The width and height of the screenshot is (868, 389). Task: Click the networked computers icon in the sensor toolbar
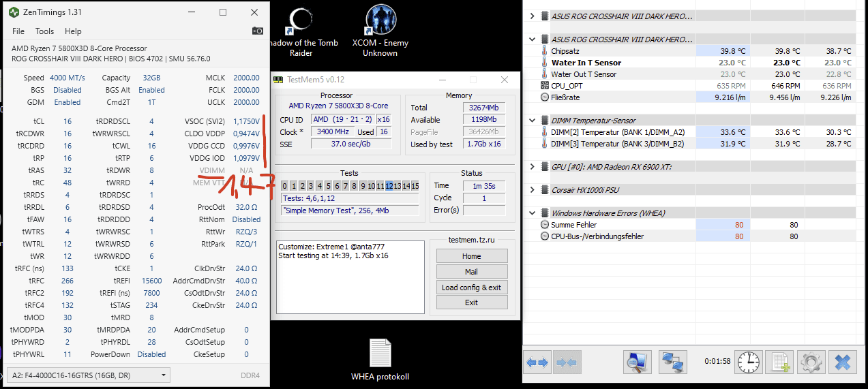point(673,362)
